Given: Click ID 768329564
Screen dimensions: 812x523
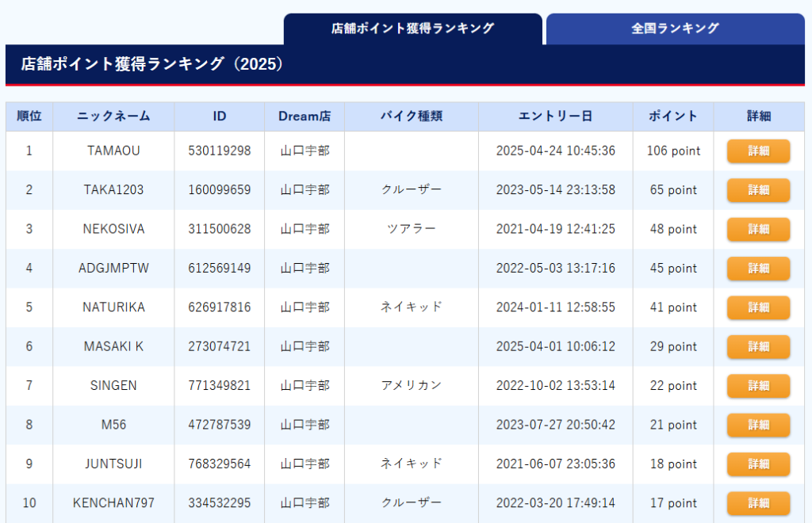Looking at the screenshot, I should tap(220, 464).
